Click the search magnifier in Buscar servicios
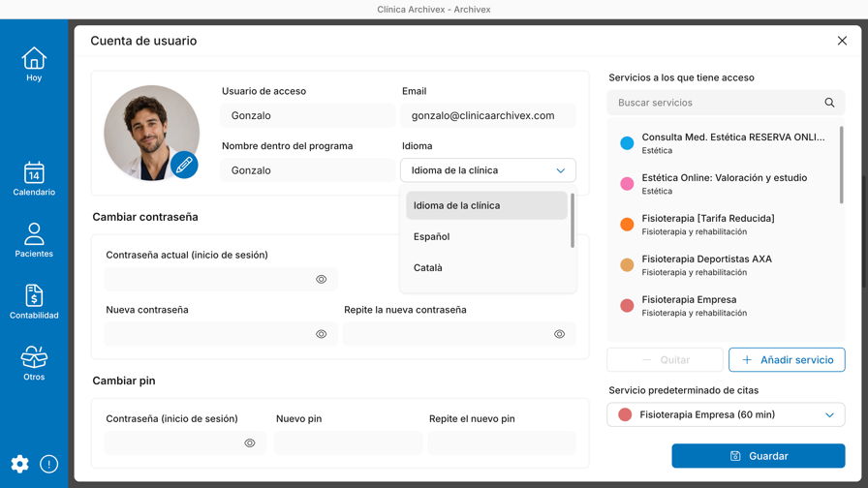Viewport: 868px width, 488px height. tap(829, 103)
